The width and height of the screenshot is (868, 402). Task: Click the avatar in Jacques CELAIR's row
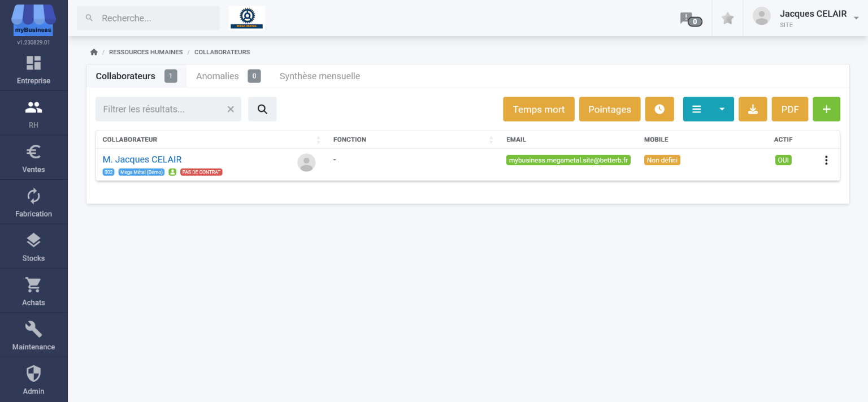tap(306, 162)
